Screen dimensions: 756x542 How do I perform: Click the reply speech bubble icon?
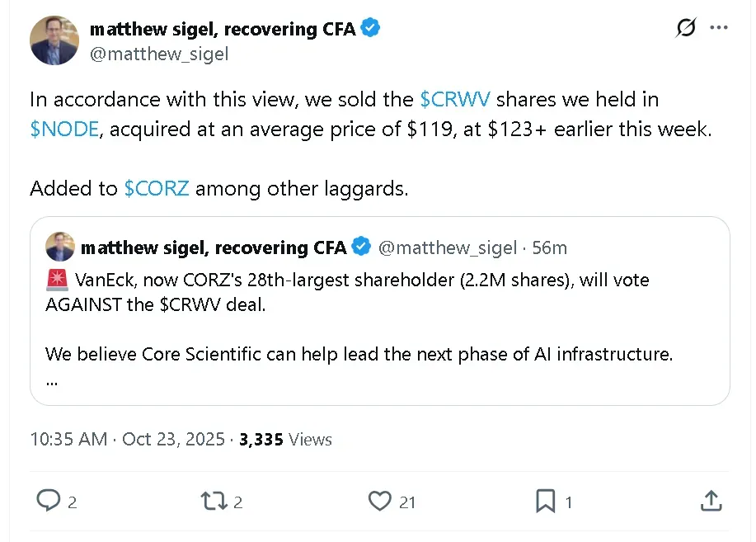tap(49, 501)
